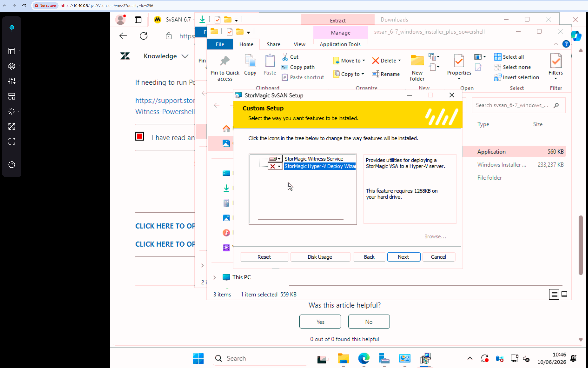This screenshot has width=588, height=368.
Task: Open the Extract tab in Downloads window
Action: (338, 20)
